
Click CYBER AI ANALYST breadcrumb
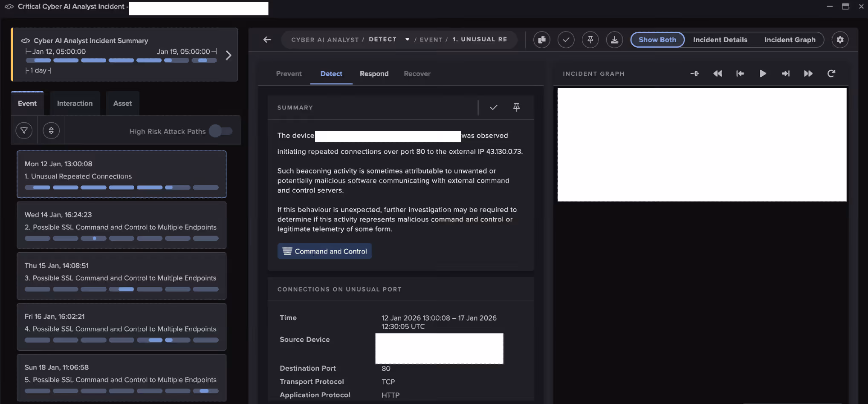325,40
